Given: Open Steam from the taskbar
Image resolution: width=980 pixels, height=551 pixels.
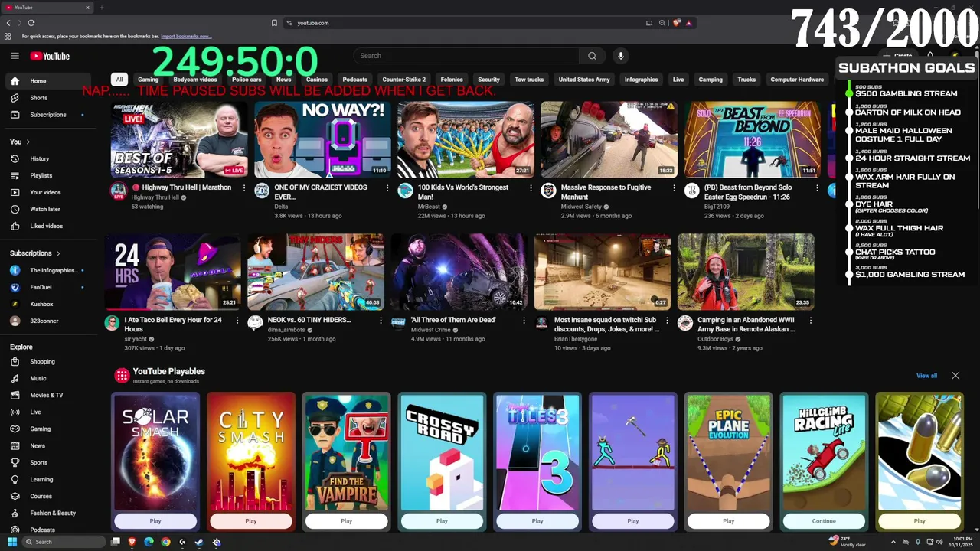Looking at the screenshot, I should coord(199,542).
